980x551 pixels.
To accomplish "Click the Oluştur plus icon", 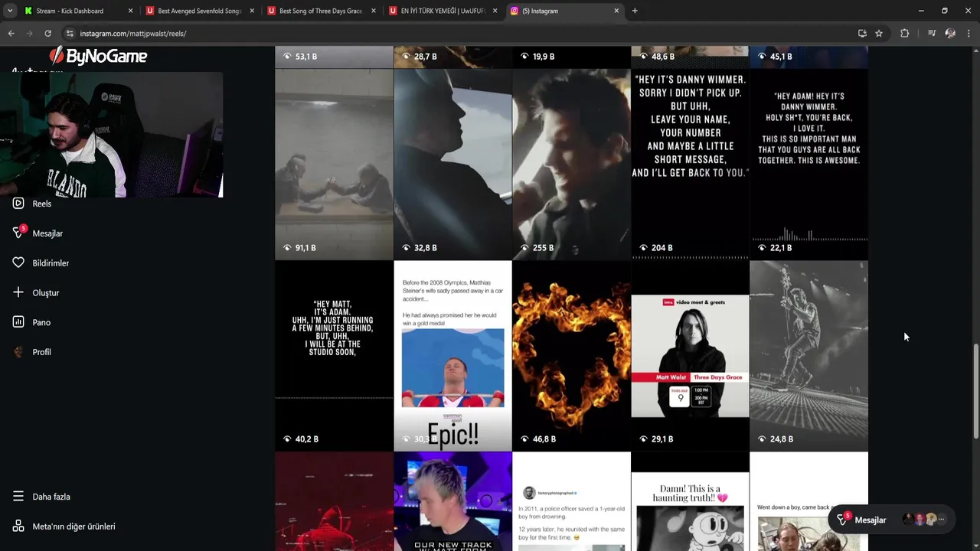I will click(18, 292).
